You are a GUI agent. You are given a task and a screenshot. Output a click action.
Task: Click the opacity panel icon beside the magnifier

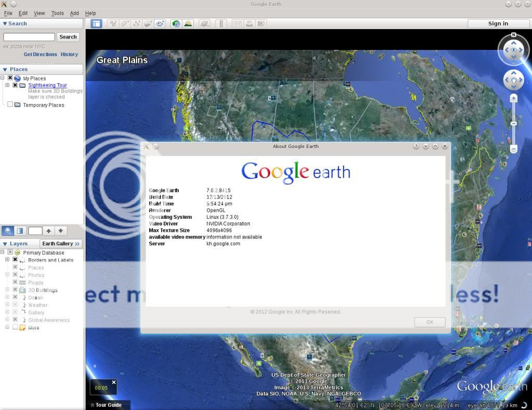pyautogui.click(x=20, y=231)
